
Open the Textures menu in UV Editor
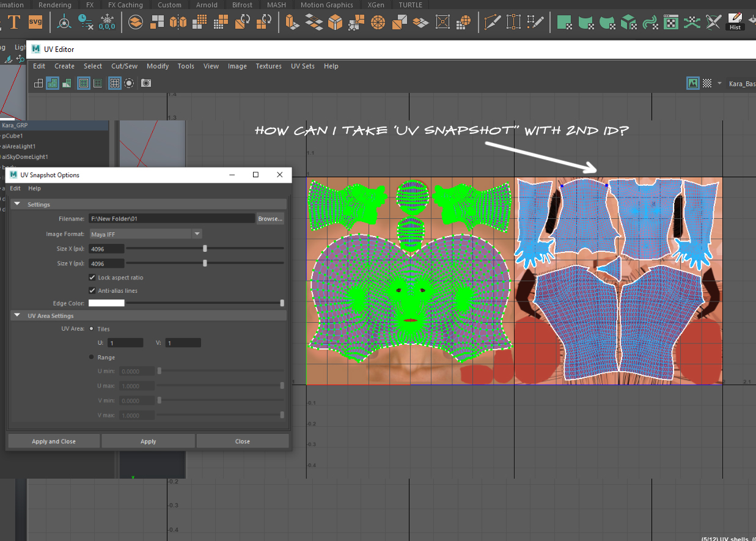point(268,66)
